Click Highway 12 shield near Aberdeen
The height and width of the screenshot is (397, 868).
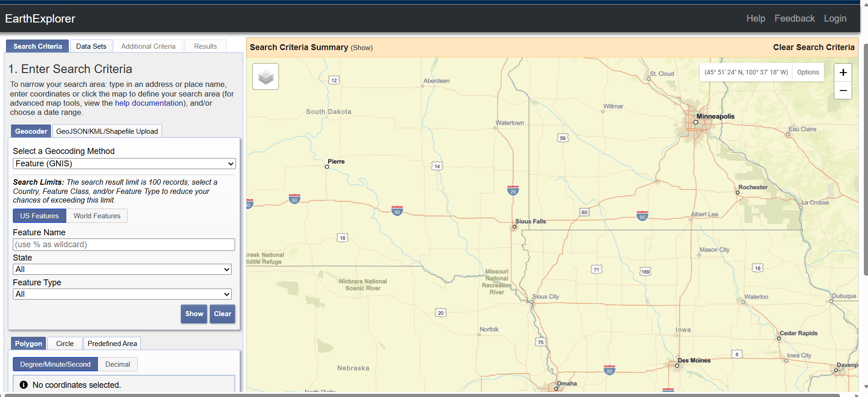tap(334, 80)
